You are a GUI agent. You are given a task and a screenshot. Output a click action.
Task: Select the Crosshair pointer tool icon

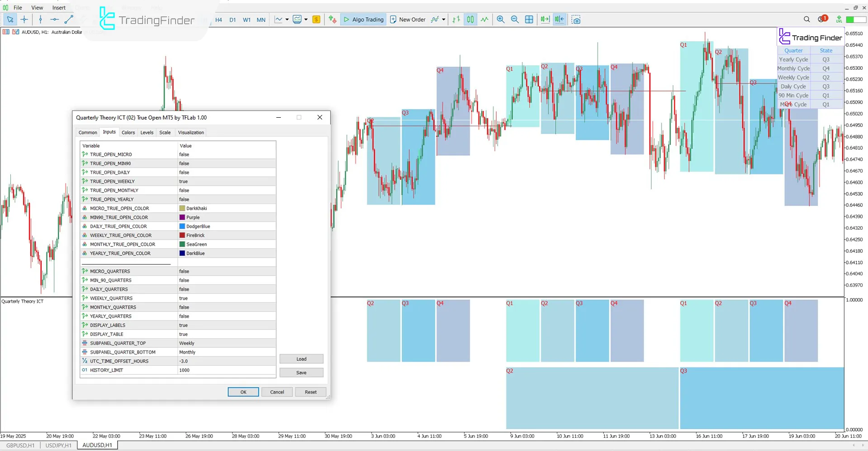pyautogui.click(x=24, y=19)
